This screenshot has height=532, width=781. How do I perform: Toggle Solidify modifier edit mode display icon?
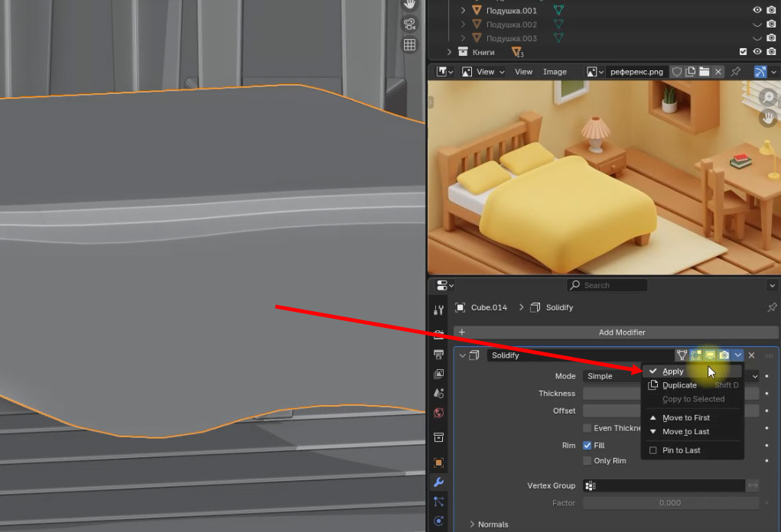click(x=696, y=355)
